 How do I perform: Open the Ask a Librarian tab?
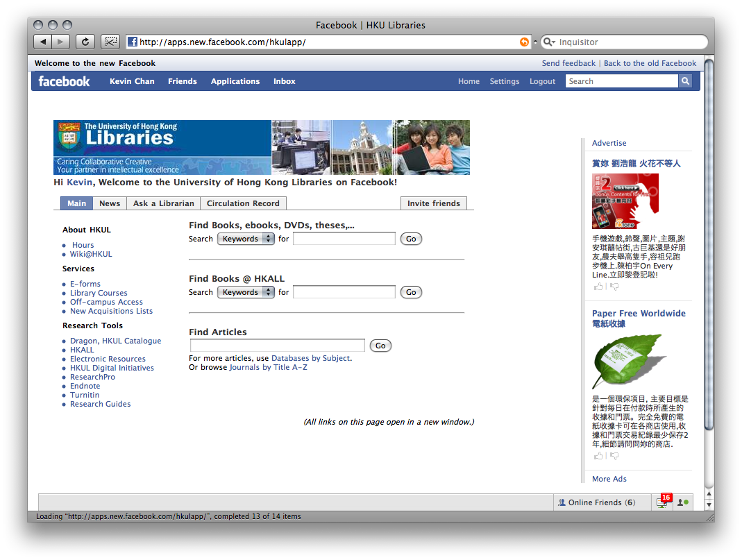[x=163, y=203]
